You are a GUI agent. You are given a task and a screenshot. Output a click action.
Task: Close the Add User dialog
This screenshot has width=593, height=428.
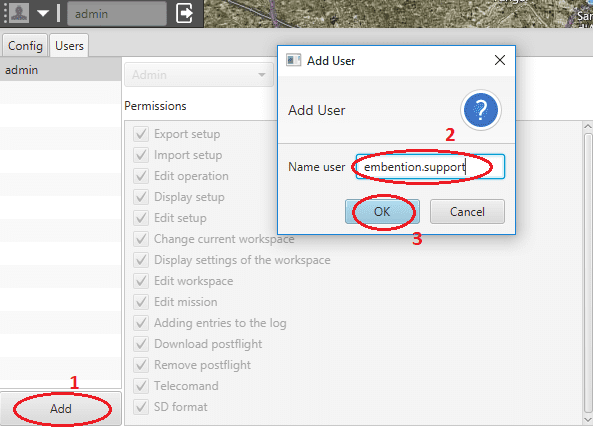pos(500,60)
